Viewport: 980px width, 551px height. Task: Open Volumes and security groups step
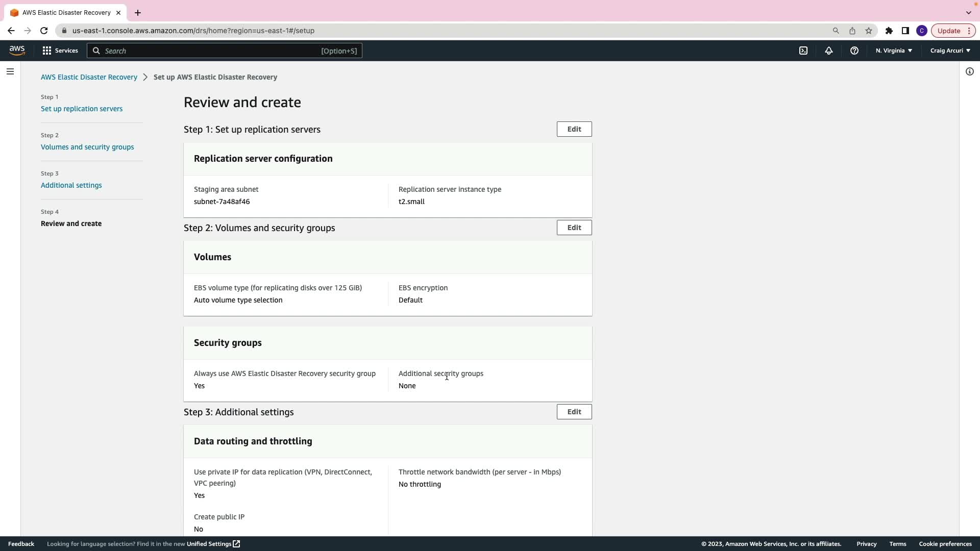tap(87, 147)
